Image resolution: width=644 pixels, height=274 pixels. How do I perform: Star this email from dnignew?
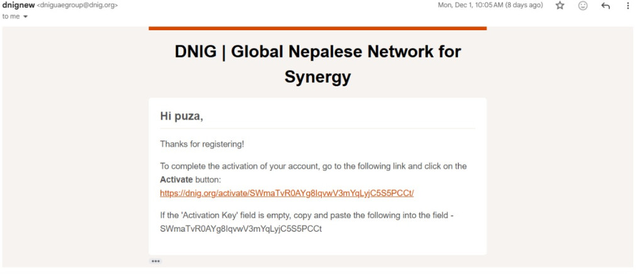point(560,6)
